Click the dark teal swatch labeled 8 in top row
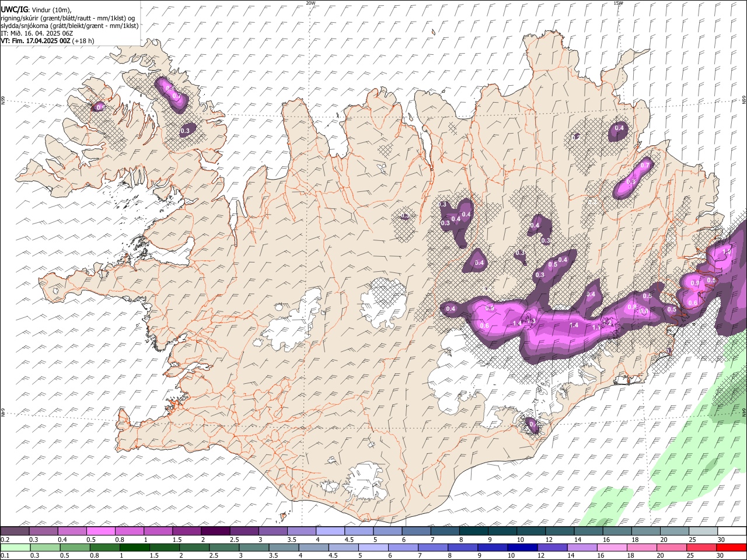This screenshot has width=747, height=560. click(474, 531)
